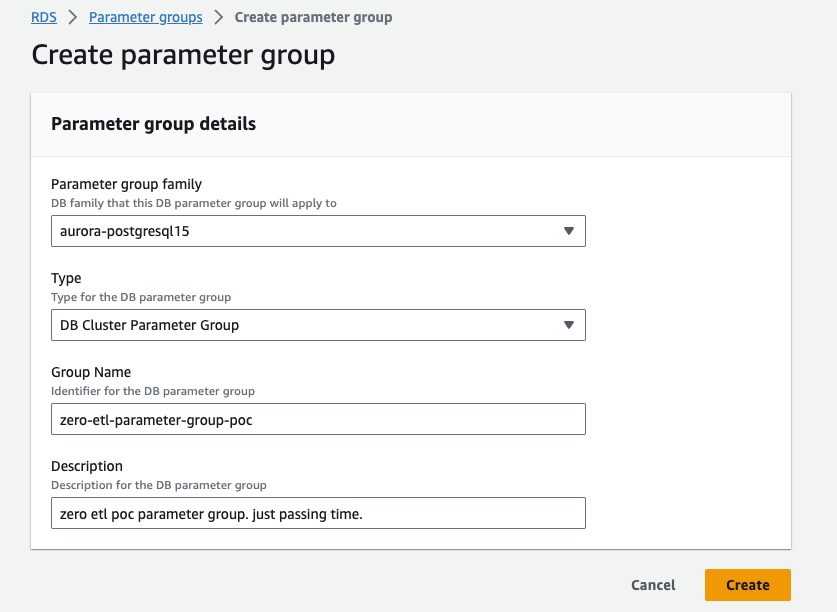This screenshot has width=837, height=612.
Task: Go to Parameter groups breadcrumb link
Action: [146, 17]
